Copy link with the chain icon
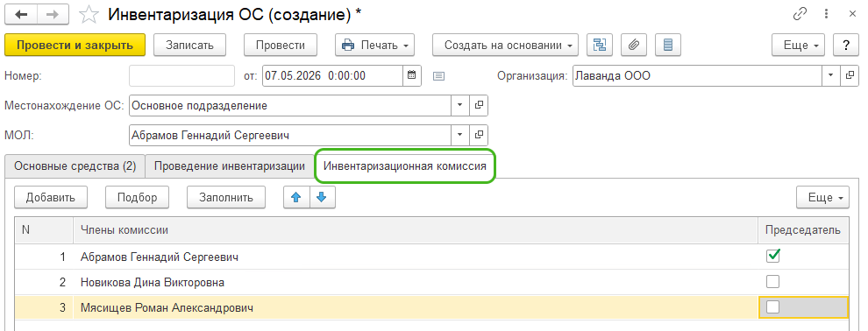The width and height of the screenshot is (868, 331). tap(800, 14)
